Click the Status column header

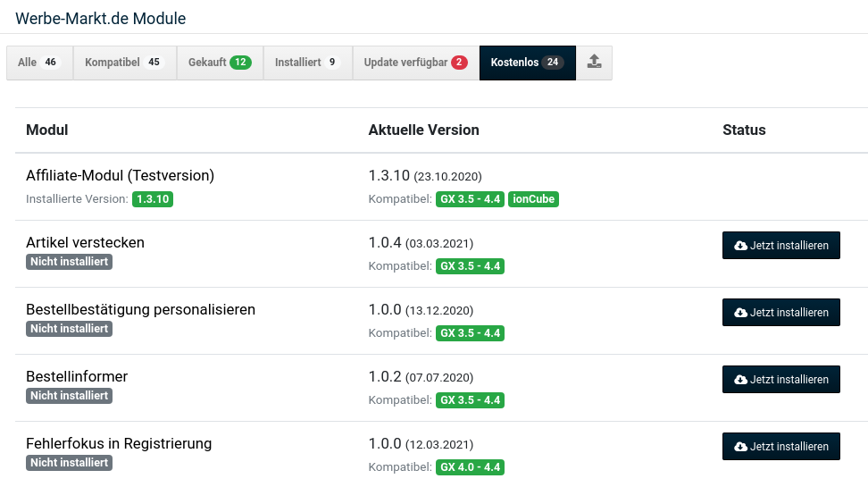pos(744,130)
